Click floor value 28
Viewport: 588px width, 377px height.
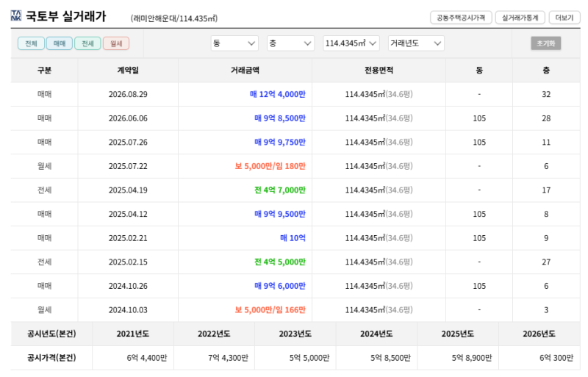[546, 118]
